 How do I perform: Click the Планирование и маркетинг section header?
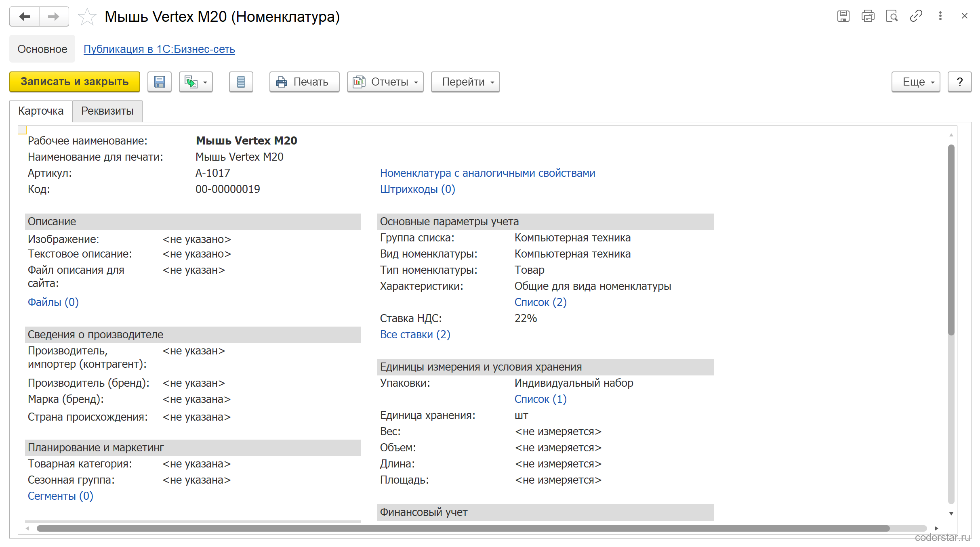[x=193, y=448]
